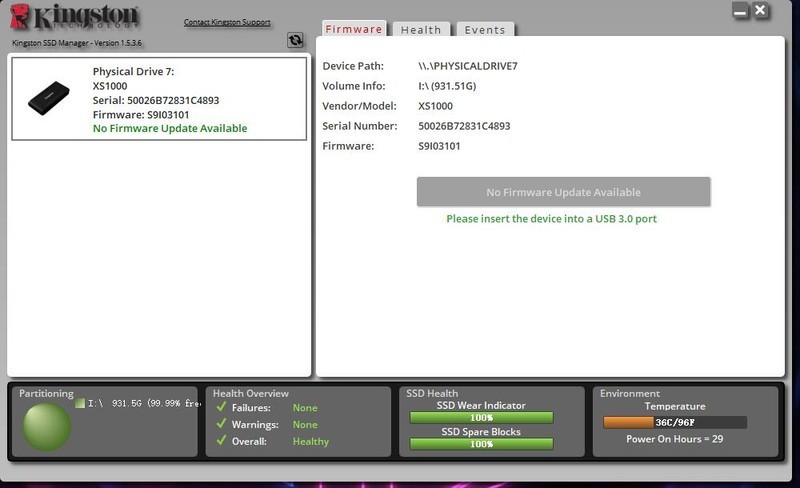
Task: Click the refresh drive list icon
Action: point(295,40)
